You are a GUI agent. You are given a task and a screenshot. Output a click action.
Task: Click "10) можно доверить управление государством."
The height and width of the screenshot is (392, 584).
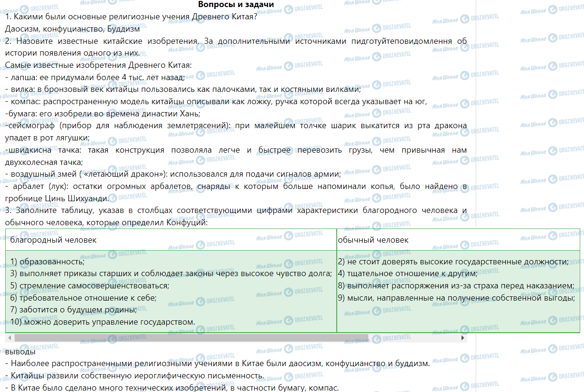102,322
